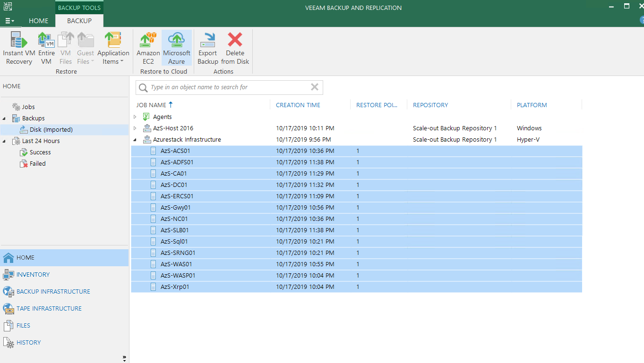Open the HOME navigation view
The width and height of the screenshot is (644, 363).
[x=64, y=258]
